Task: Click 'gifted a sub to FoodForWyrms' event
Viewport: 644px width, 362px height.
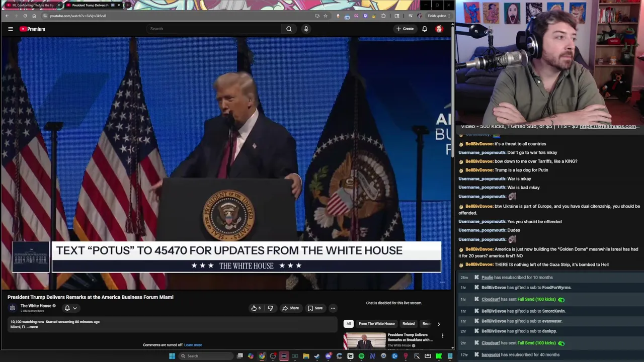Action: (549, 288)
